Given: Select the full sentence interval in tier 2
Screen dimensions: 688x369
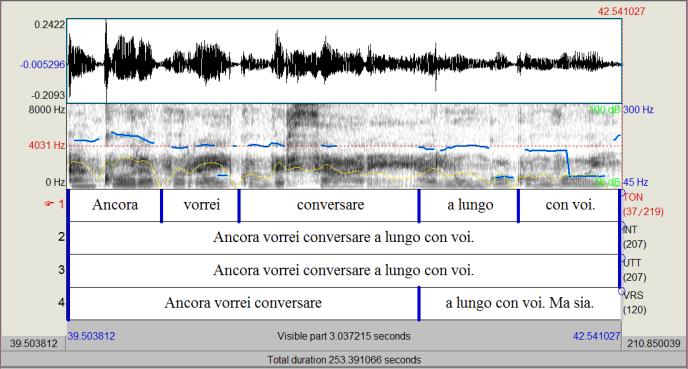Looking at the screenshot, I should [x=344, y=238].
